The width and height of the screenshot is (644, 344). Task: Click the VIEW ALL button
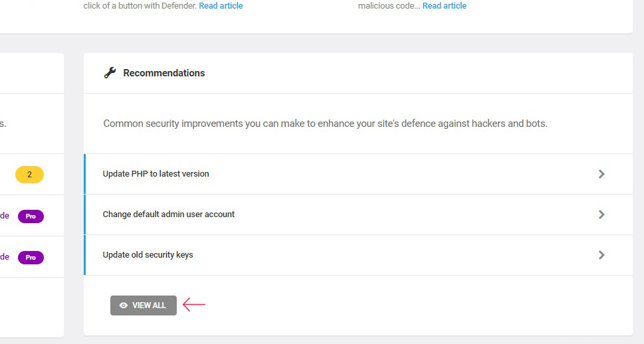click(144, 305)
